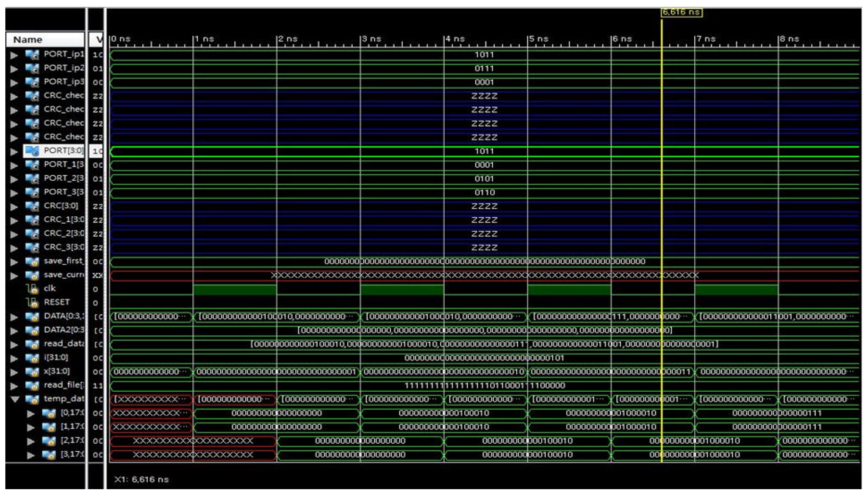
Task: Click the PORT_ip1 signal bus icon
Action: (x=32, y=54)
